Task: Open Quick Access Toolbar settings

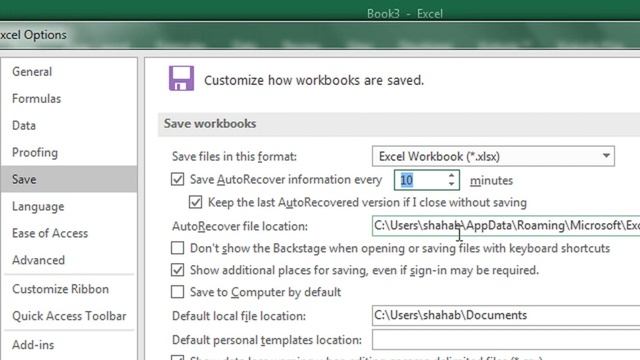Action: (x=69, y=316)
